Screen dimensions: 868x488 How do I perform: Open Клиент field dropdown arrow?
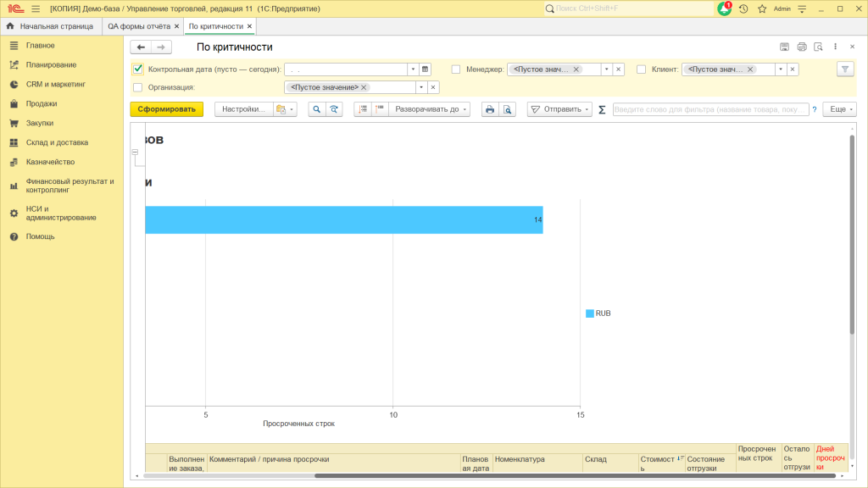pyautogui.click(x=781, y=69)
